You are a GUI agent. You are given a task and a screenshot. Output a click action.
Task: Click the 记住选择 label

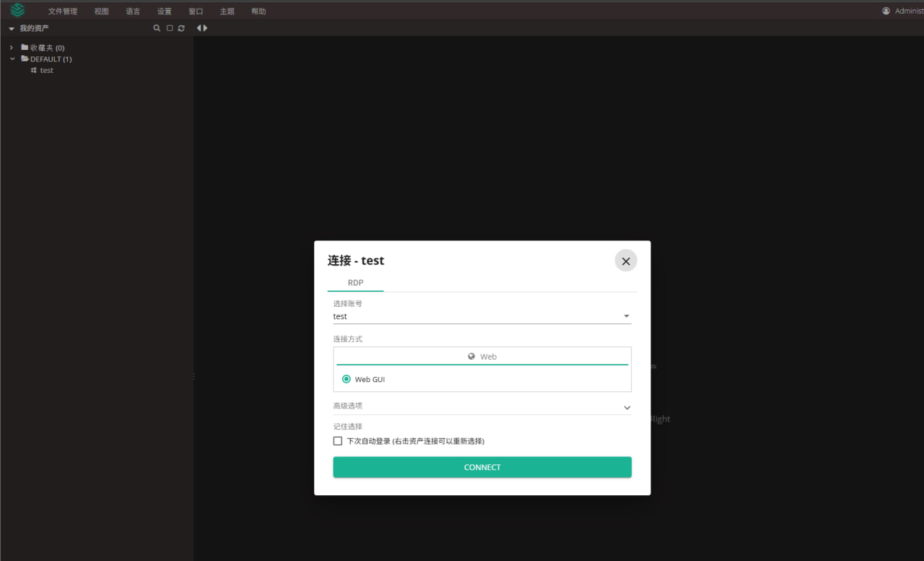click(348, 427)
